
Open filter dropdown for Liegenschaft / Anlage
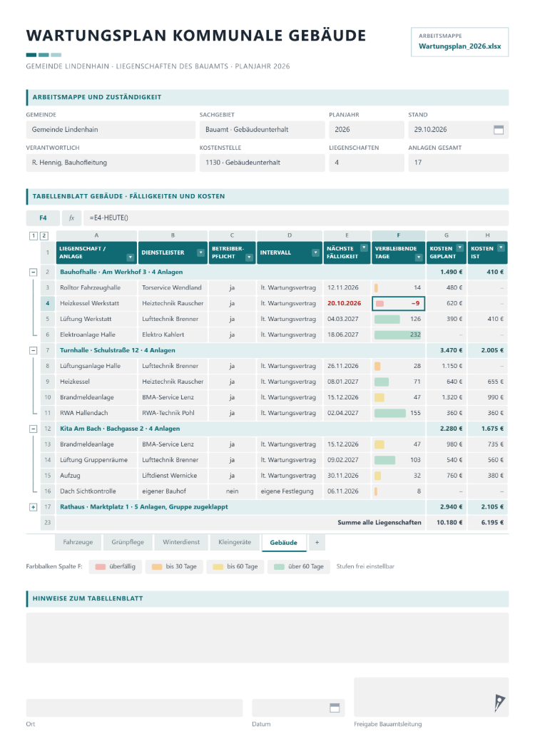[x=131, y=257]
